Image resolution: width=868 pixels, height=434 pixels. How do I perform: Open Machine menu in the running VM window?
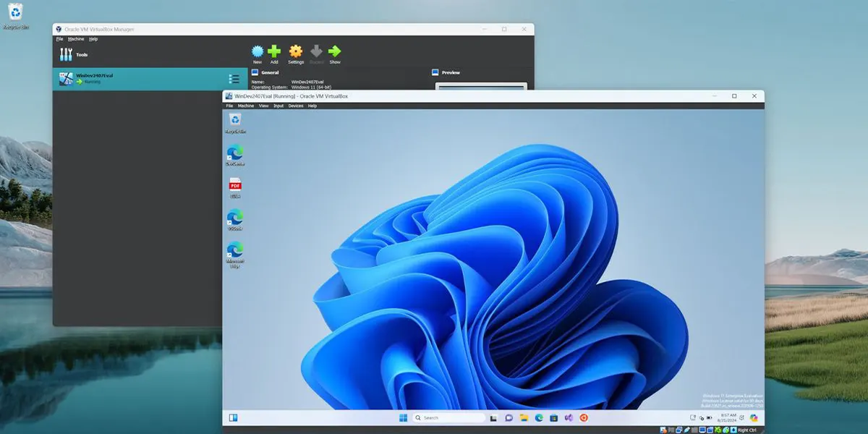click(246, 106)
